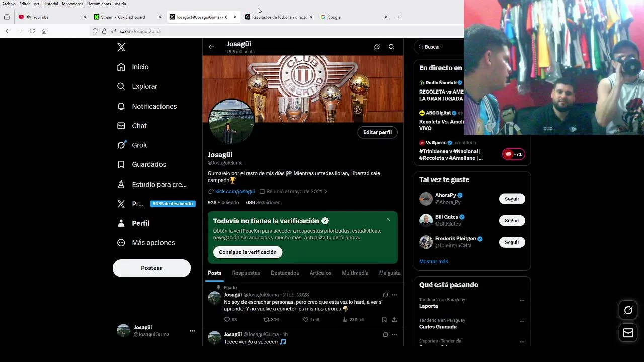This screenshot has width=644, height=362.
Task: Open 928 Siguiendo list
Action: pyautogui.click(x=223, y=202)
